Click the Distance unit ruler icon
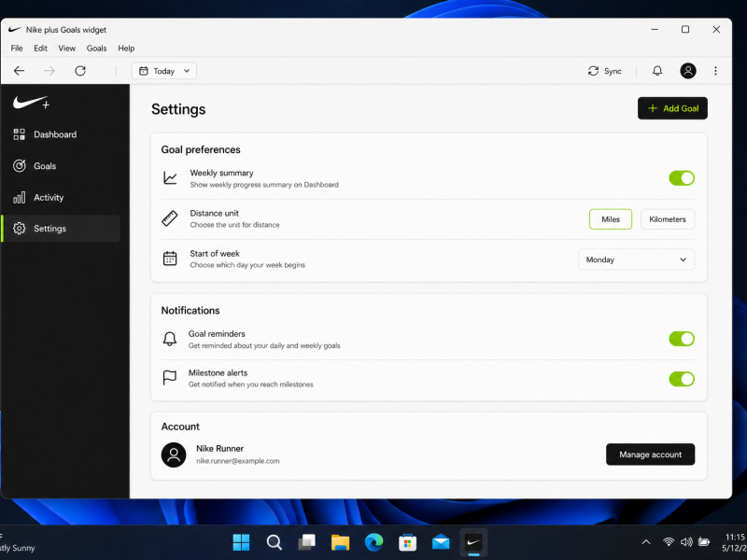The height and width of the screenshot is (560, 747). (x=170, y=218)
